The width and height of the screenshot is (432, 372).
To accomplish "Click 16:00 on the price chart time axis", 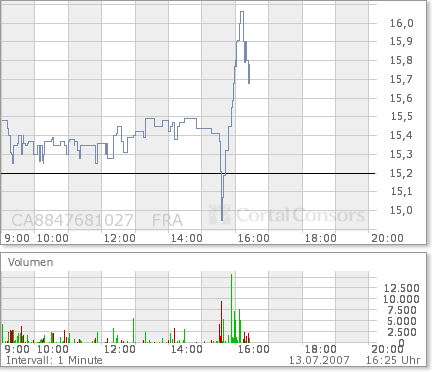I will [x=254, y=238].
